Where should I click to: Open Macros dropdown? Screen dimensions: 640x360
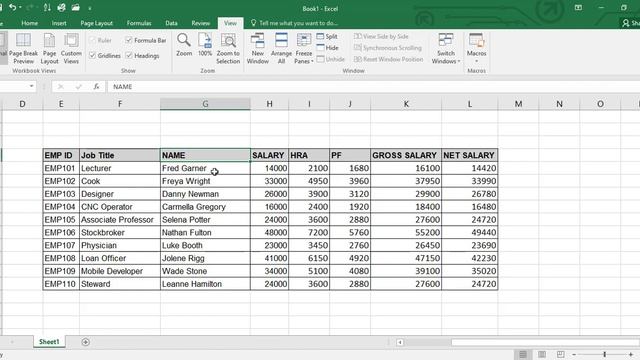click(476, 49)
